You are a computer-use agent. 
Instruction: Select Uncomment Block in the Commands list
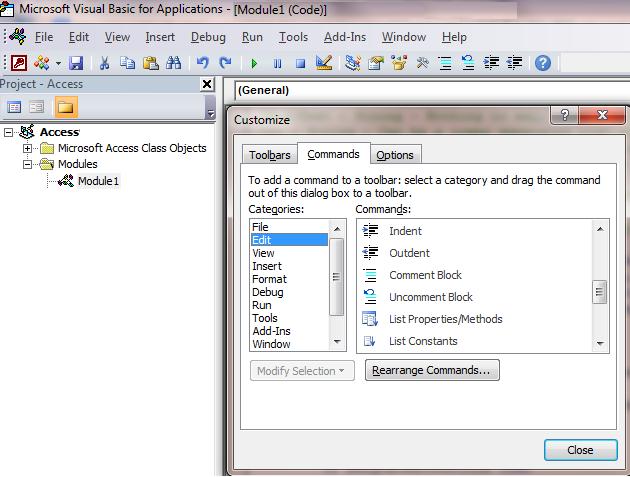(475, 297)
